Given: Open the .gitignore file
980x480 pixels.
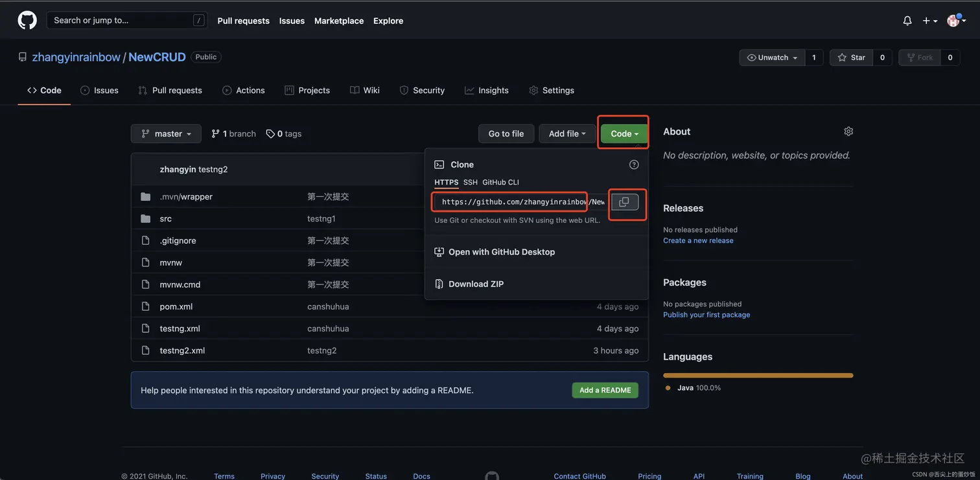Looking at the screenshot, I should pos(178,240).
